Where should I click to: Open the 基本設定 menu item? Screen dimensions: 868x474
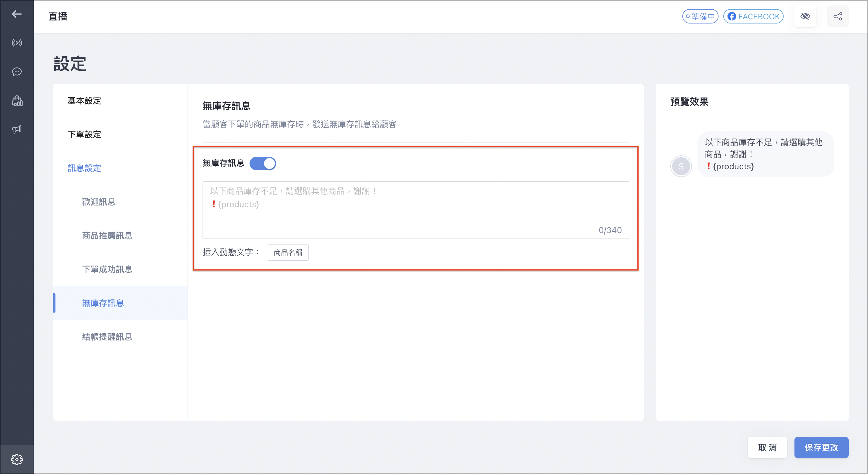tap(84, 101)
